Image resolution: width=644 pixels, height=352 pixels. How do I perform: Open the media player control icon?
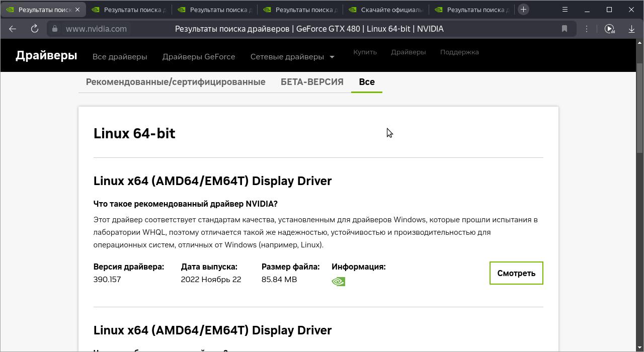pos(609,29)
